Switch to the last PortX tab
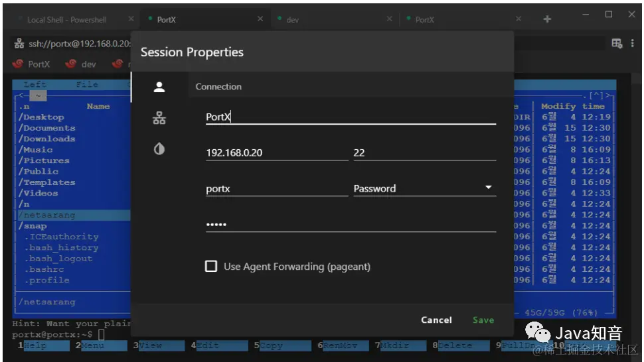This screenshot has width=644, height=362. point(425,20)
